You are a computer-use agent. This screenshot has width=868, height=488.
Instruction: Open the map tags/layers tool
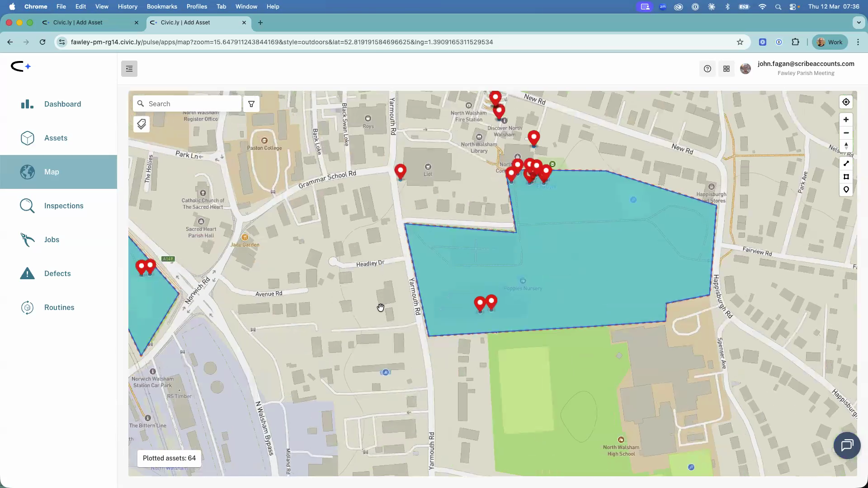pyautogui.click(x=141, y=124)
